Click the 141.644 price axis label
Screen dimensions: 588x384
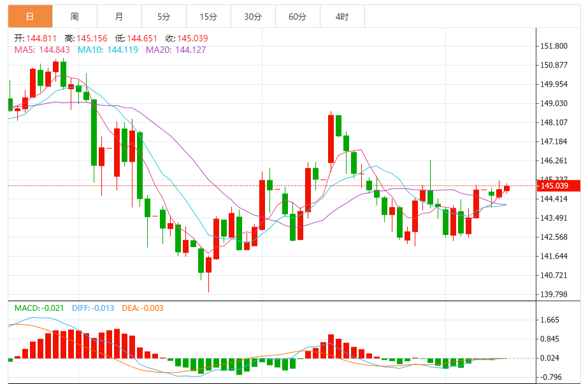point(554,257)
